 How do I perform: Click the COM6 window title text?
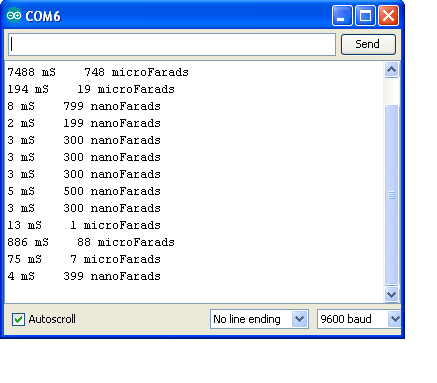(x=43, y=16)
